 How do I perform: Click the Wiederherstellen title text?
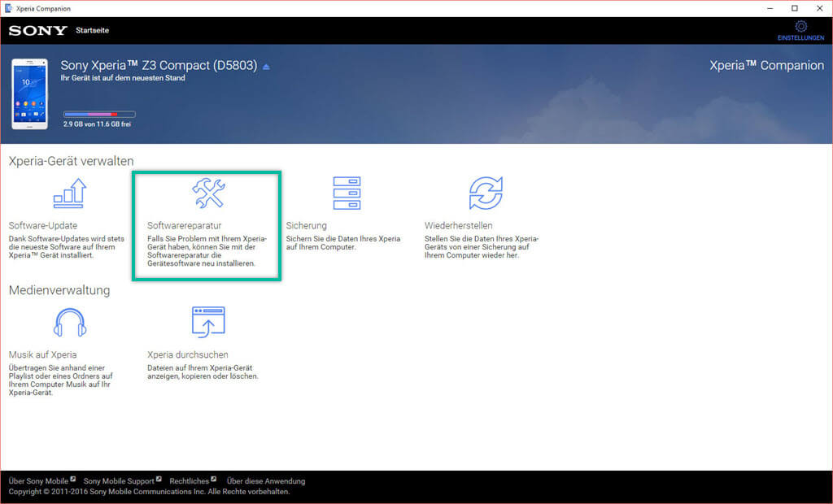(x=459, y=226)
